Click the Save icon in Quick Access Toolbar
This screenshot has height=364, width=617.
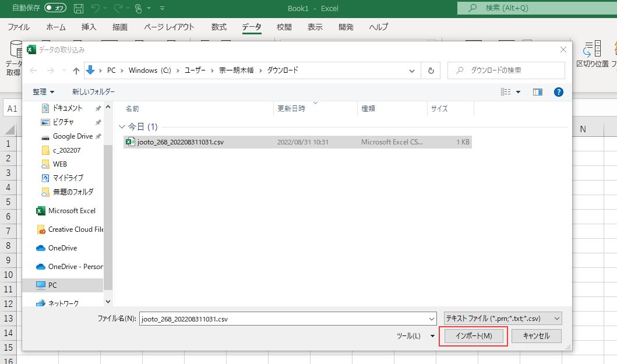click(x=79, y=8)
